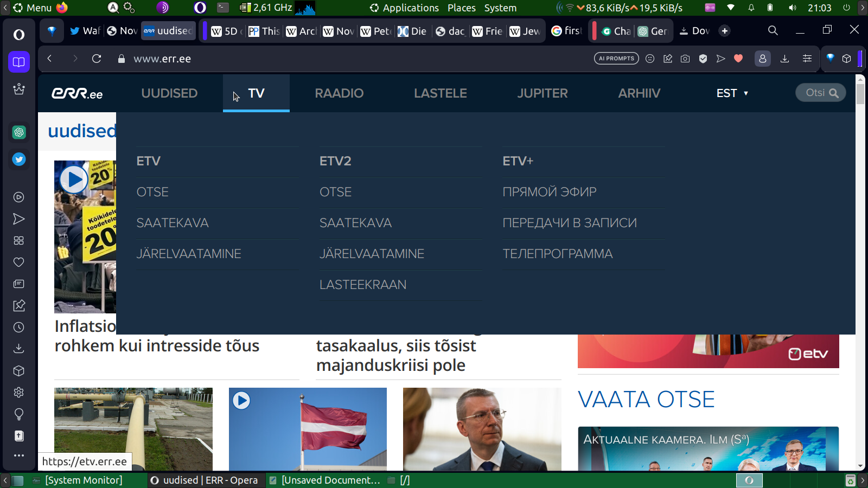Open JÄRELVAATAMINE under the ETV column

(189, 254)
